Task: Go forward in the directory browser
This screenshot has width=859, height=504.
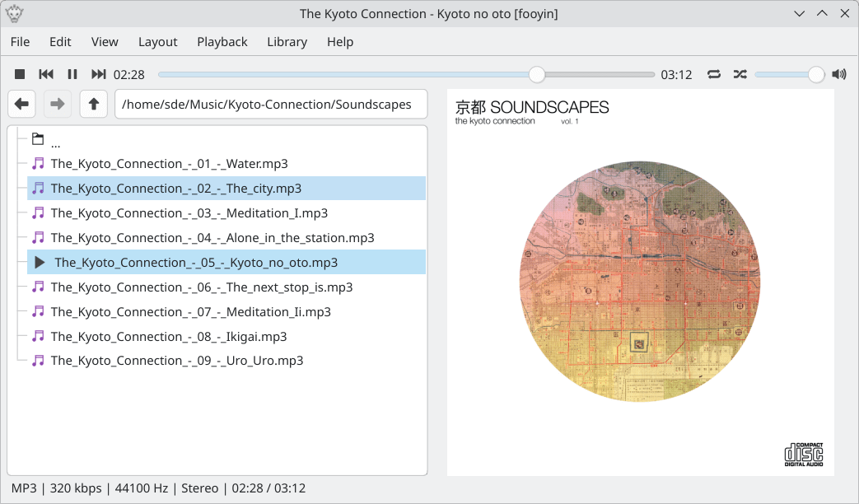Action: (58, 105)
